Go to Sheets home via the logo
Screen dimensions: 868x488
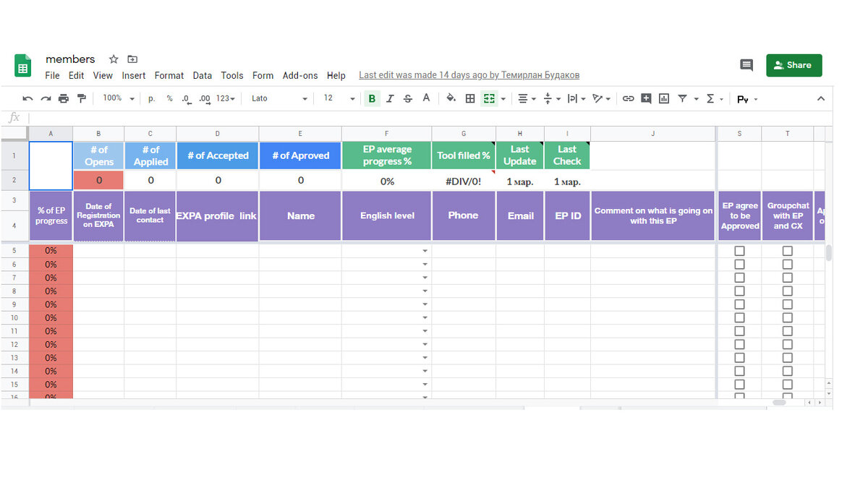click(x=22, y=66)
